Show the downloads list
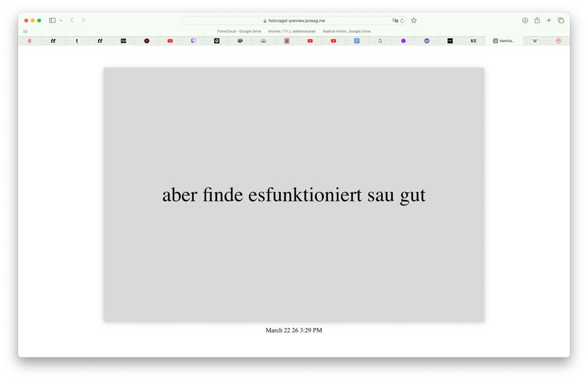The height and width of the screenshot is (381, 588). [x=525, y=20]
